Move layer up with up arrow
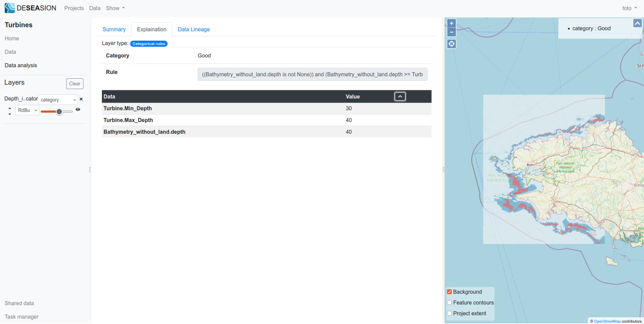The width and height of the screenshot is (644, 324). click(10, 108)
